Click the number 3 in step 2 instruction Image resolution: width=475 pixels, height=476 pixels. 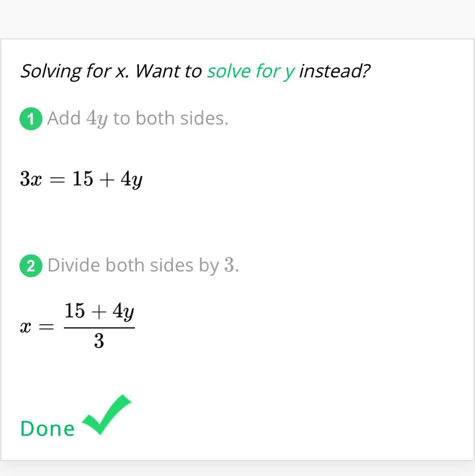(x=229, y=265)
